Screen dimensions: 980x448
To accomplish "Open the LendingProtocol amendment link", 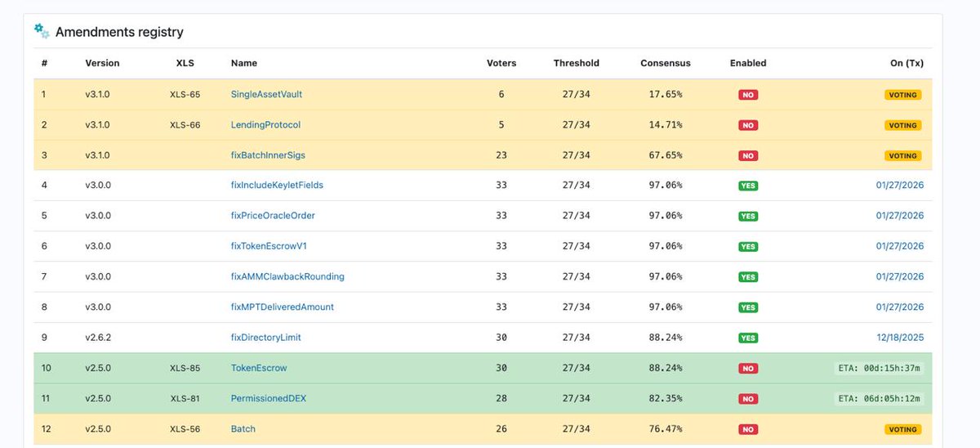I will point(265,125).
